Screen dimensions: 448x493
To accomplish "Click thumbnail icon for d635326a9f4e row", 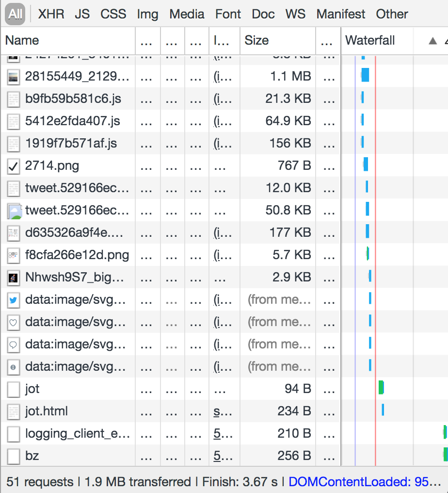I will coord(13,233).
